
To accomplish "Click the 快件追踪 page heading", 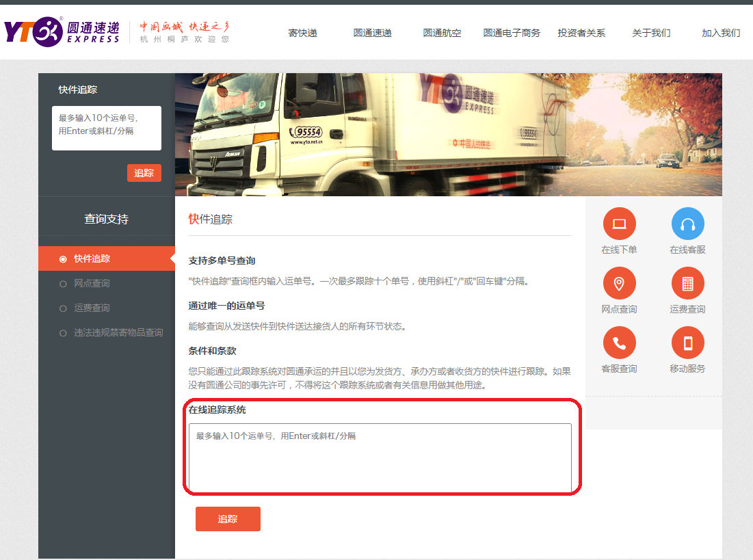I will [211, 219].
